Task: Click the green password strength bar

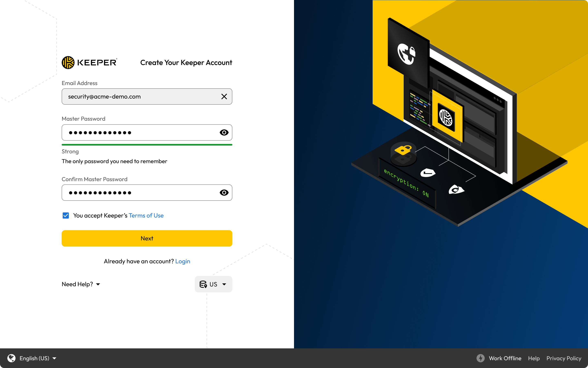Action: point(147,145)
